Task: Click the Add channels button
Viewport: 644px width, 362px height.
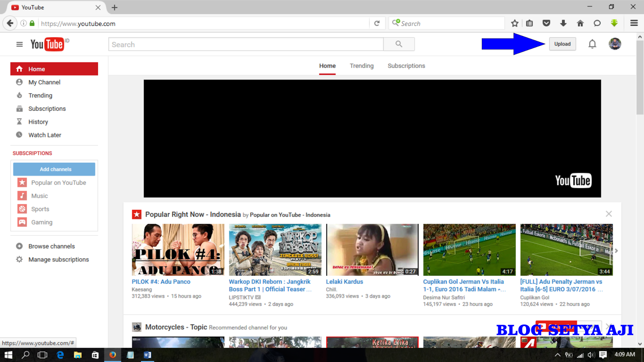Action: [x=54, y=169]
